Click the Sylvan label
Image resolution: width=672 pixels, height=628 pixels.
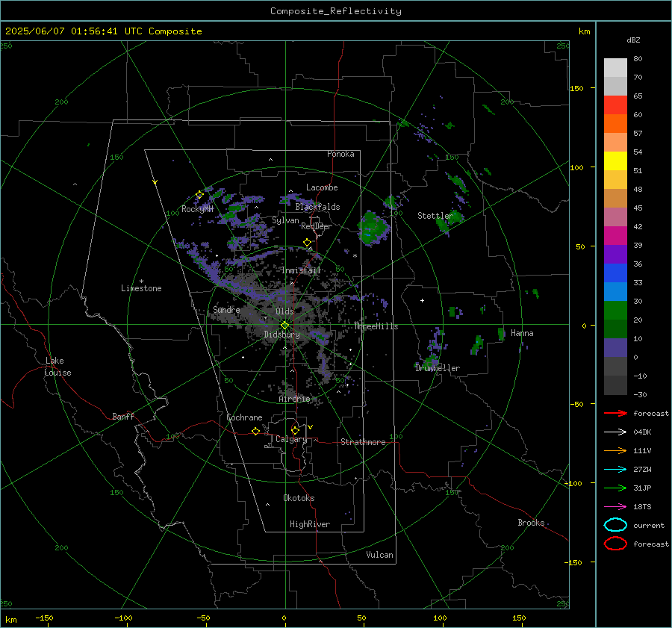pyautogui.click(x=285, y=220)
